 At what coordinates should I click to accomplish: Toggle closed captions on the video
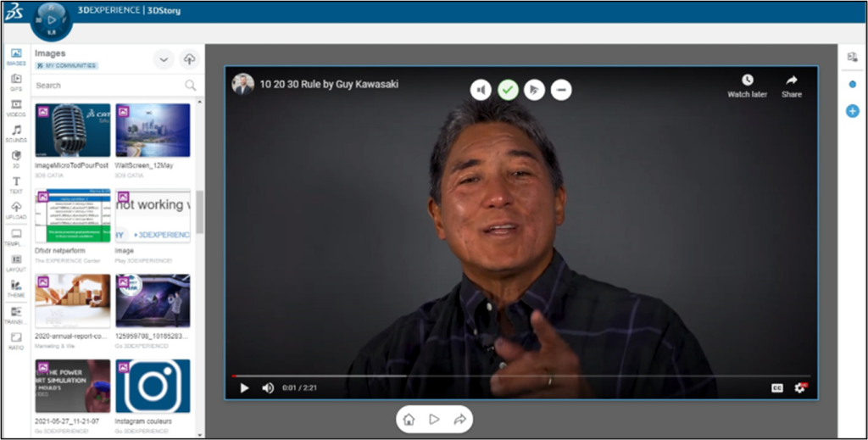[x=776, y=387]
